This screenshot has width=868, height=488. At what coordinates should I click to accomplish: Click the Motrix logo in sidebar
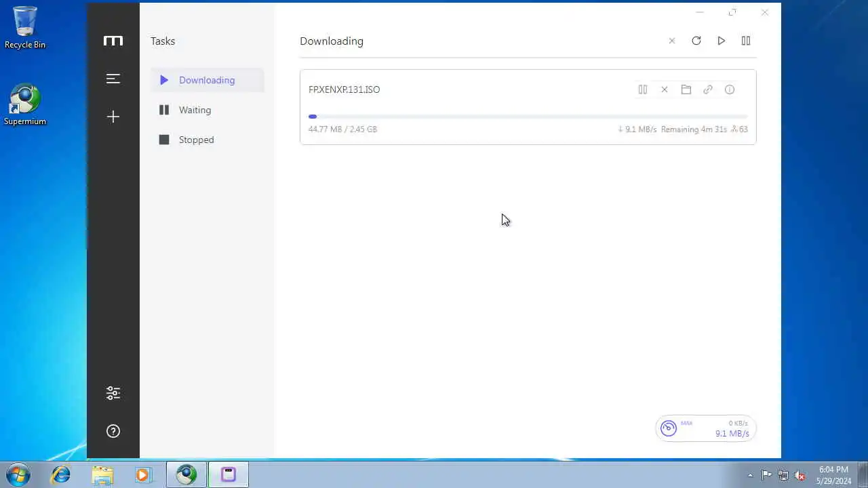113,41
